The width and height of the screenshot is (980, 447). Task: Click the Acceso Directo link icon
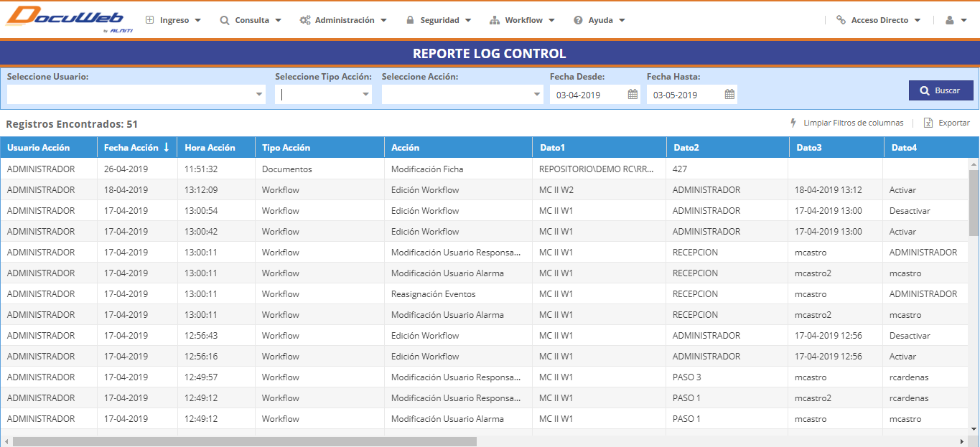point(841,20)
